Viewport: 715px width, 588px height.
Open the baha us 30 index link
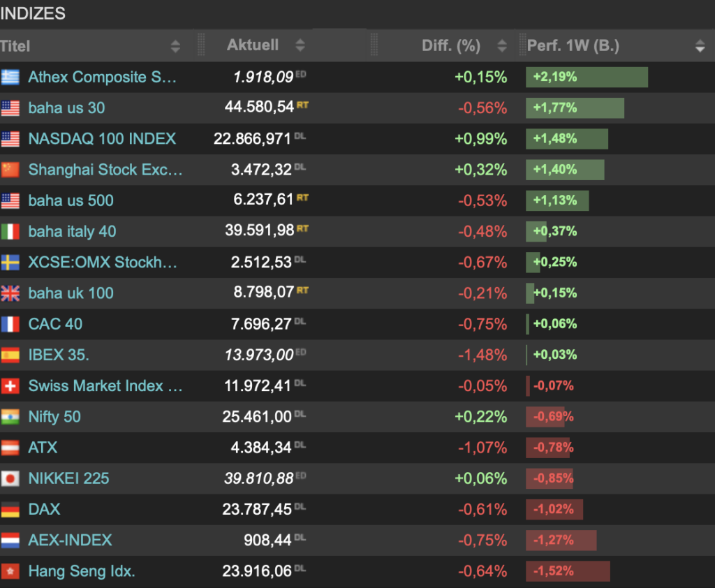(x=66, y=108)
